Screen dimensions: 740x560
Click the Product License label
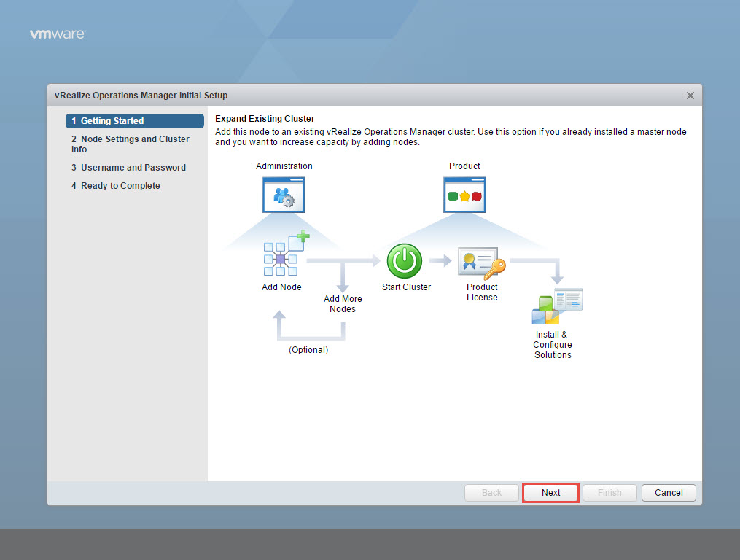click(x=482, y=292)
